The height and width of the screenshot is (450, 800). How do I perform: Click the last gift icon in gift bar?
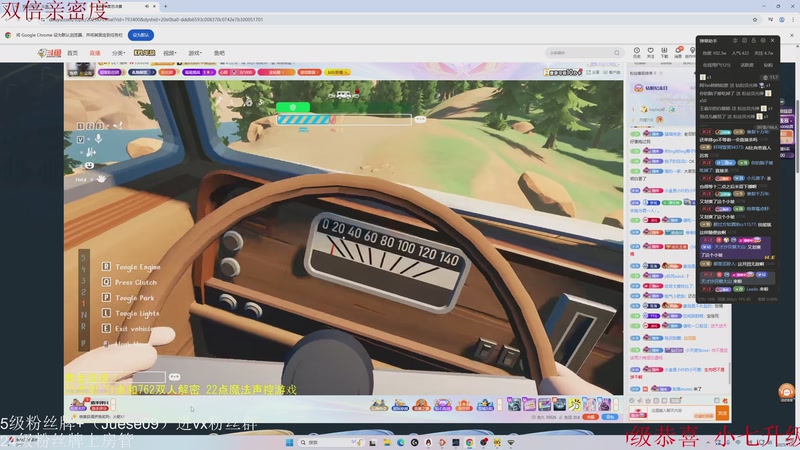click(x=605, y=405)
